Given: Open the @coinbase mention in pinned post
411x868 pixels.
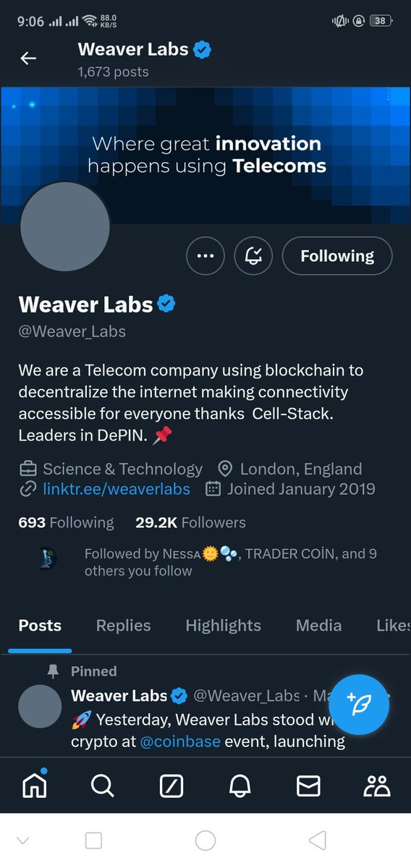Looking at the screenshot, I should 180,741.
